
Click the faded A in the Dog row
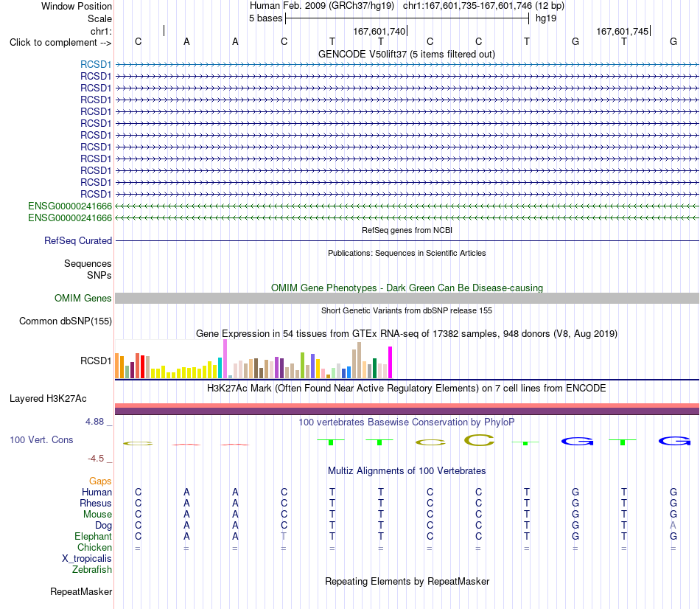[x=673, y=526]
